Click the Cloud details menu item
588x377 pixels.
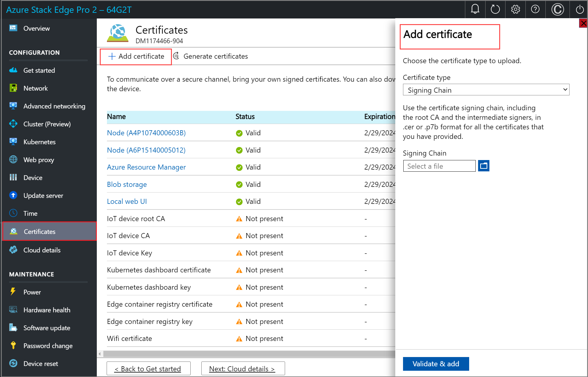42,250
